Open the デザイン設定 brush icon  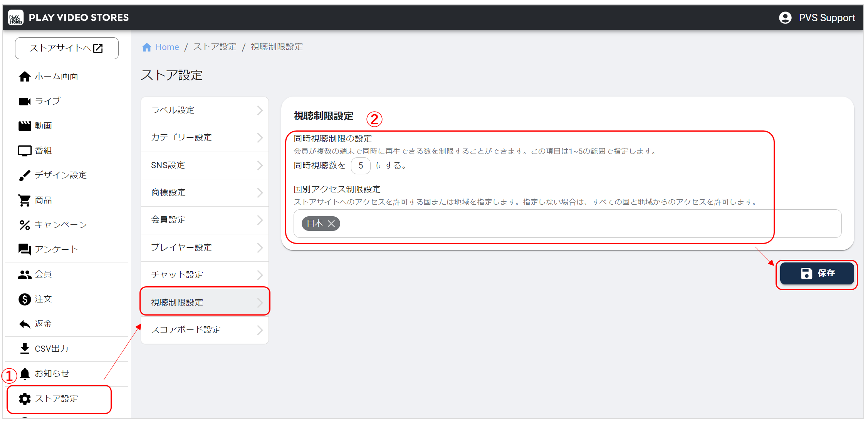(x=25, y=175)
